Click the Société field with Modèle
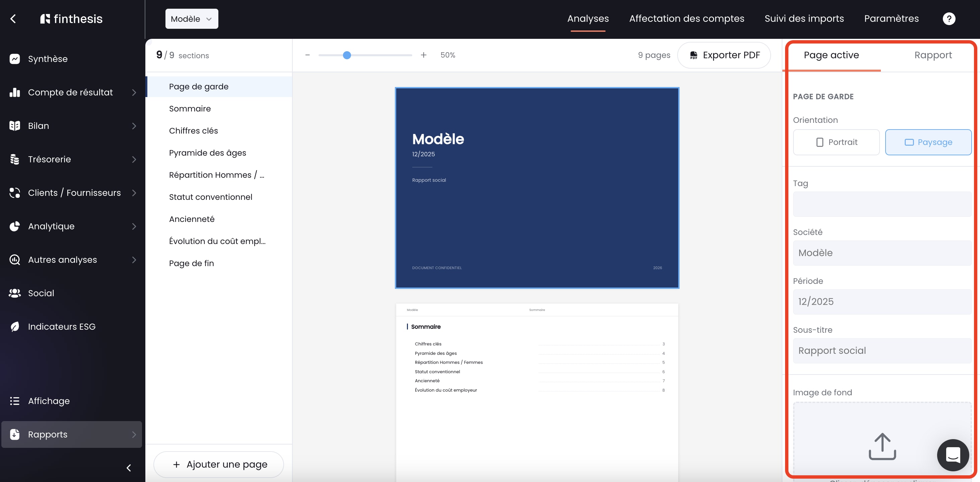The width and height of the screenshot is (980, 482). click(882, 253)
